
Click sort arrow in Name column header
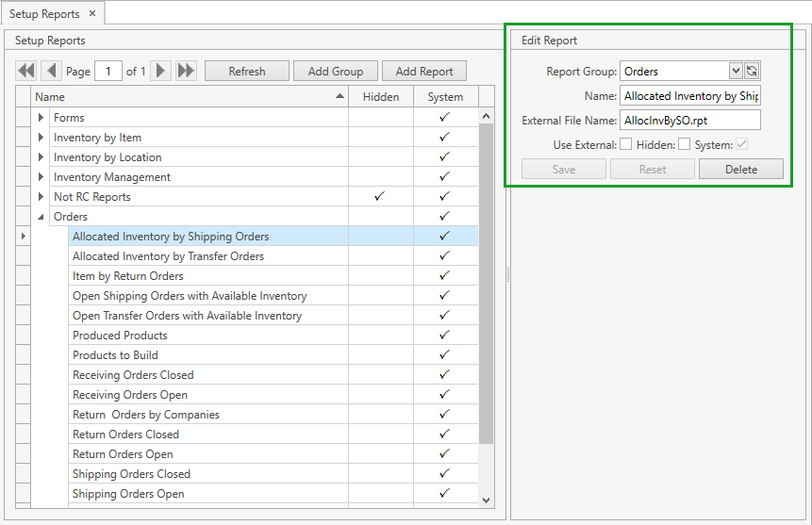[x=340, y=96]
